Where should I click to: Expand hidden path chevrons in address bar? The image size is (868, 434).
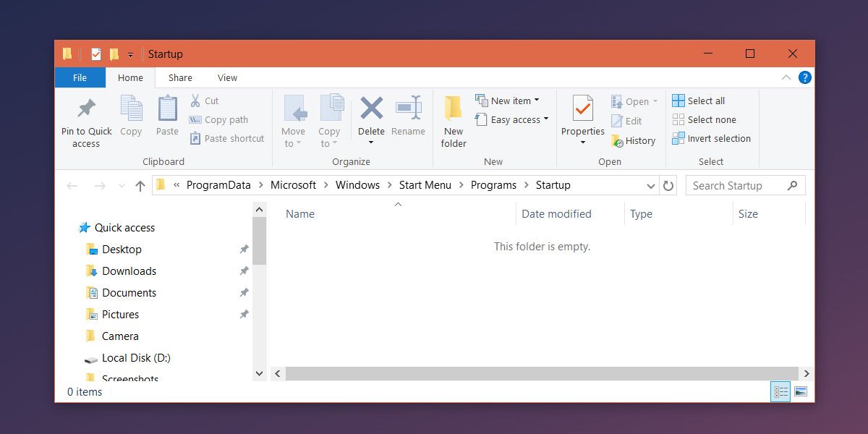click(x=176, y=185)
